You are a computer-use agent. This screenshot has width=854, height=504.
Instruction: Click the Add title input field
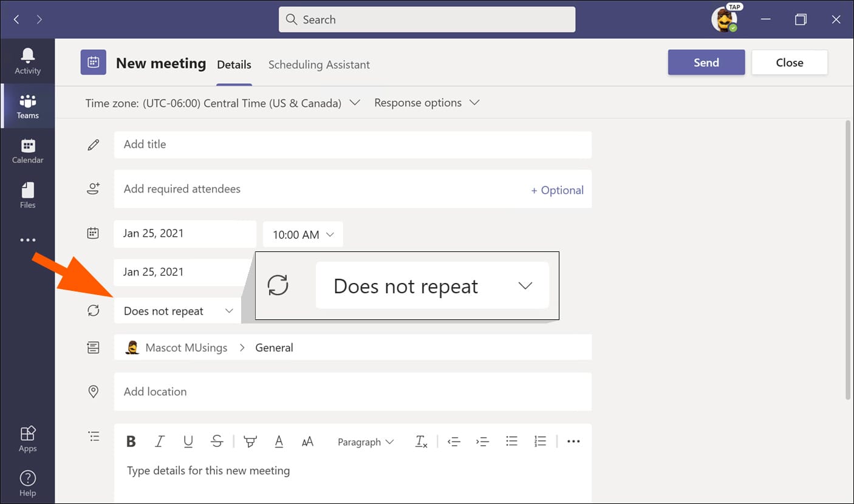[x=352, y=145]
